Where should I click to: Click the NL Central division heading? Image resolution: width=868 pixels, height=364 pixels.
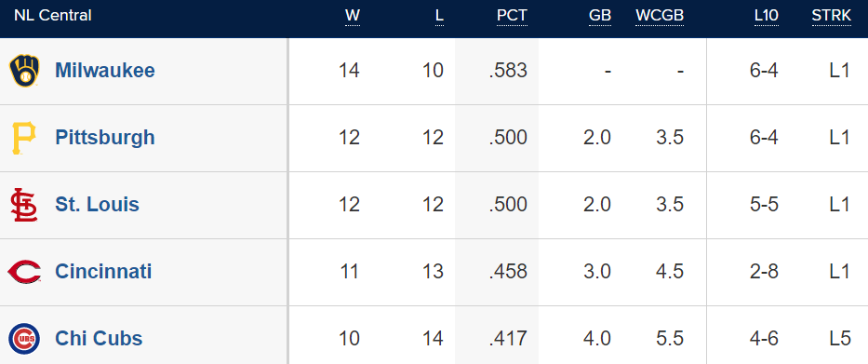(53, 16)
